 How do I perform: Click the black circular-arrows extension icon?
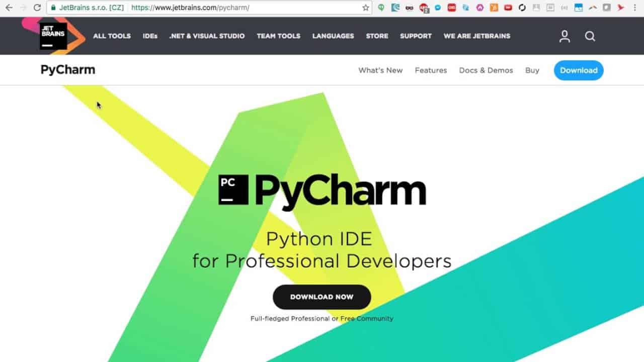[x=522, y=8]
